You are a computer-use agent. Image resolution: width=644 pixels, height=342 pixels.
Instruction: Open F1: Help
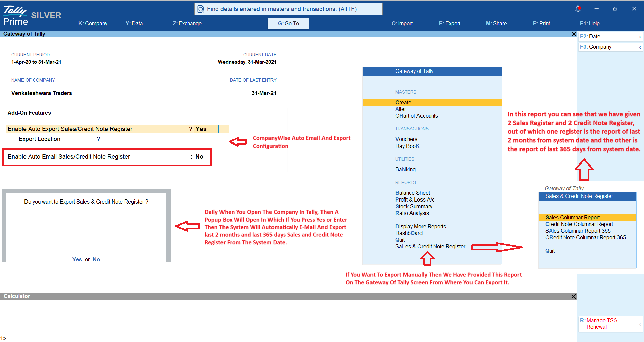pos(590,24)
